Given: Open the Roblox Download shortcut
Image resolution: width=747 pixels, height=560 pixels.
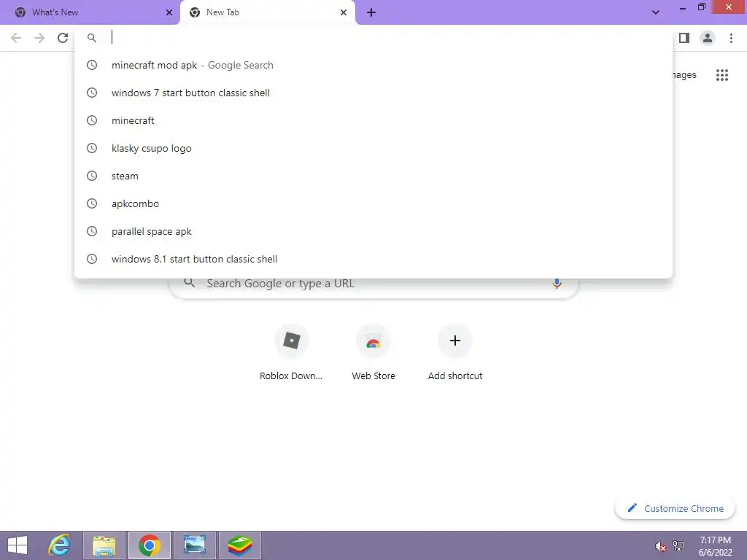Looking at the screenshot, I should [291, 353].
